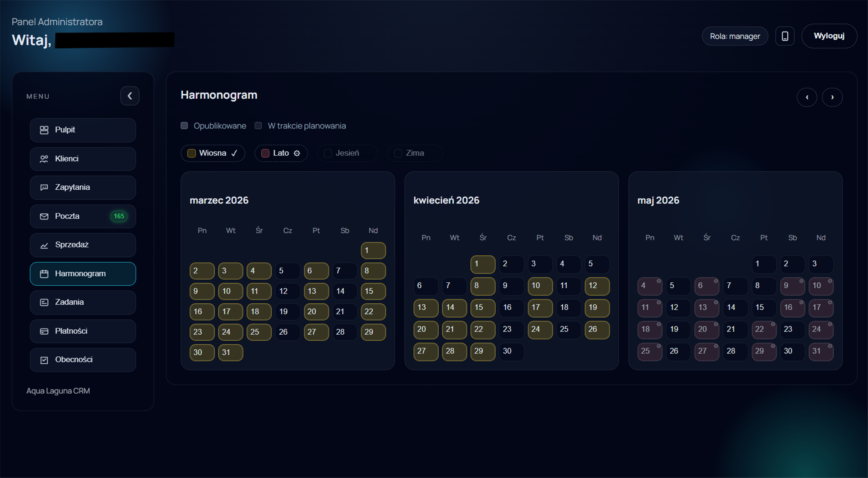The width and height of the screenshot is (868, 478).
Task: Click the Płatności card icon
Action: pos(44,331)
